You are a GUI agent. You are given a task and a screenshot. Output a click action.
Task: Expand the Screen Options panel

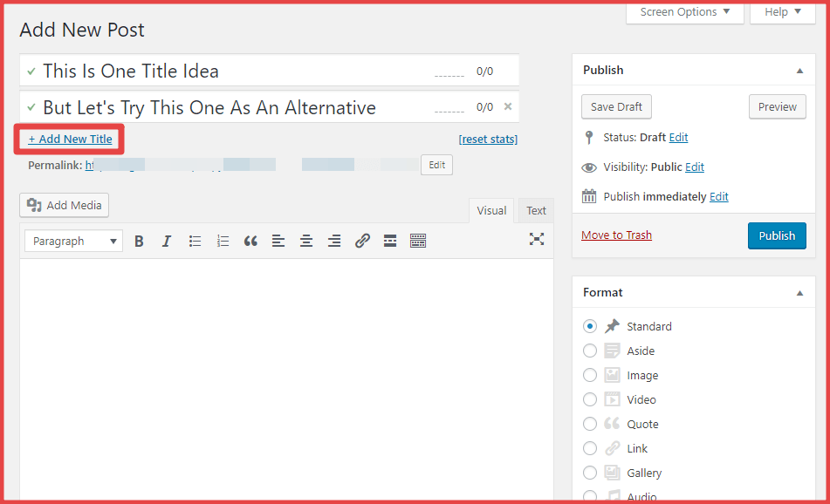(684, 12)
